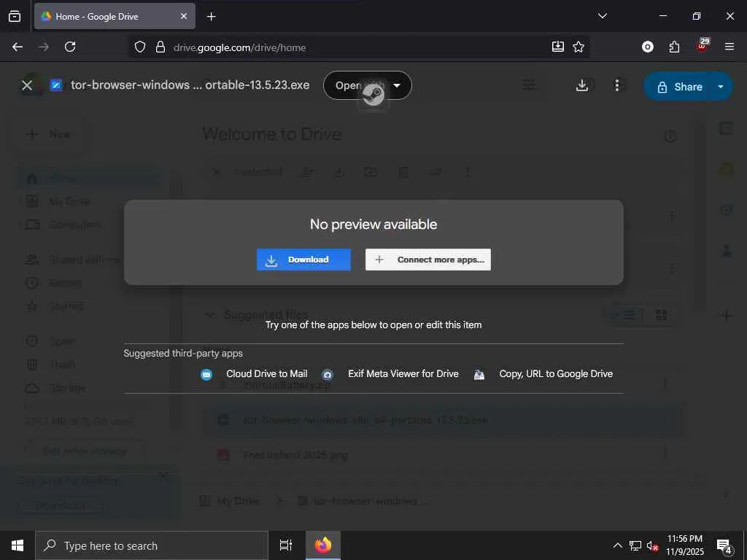
Task: Click the blue Download button
Action: 303,260
